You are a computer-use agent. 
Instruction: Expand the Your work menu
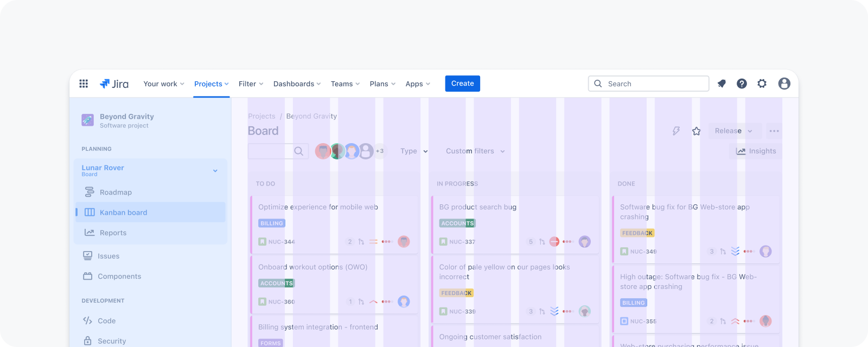[x=164, y=83]
